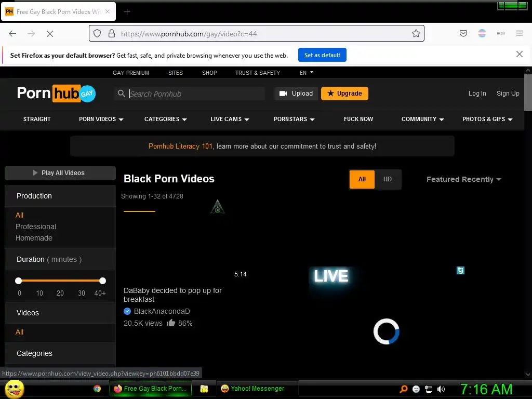This screenshot has height=399, width=532.
Task: Open the tracking protection shield icon
Action: [x=97, y=34]
